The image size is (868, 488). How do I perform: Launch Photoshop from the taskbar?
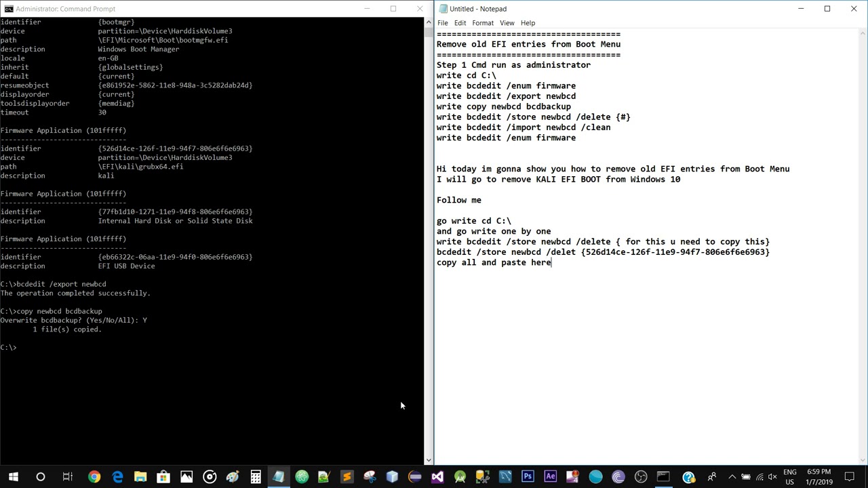pyautogui.click(x=528, y=477)
